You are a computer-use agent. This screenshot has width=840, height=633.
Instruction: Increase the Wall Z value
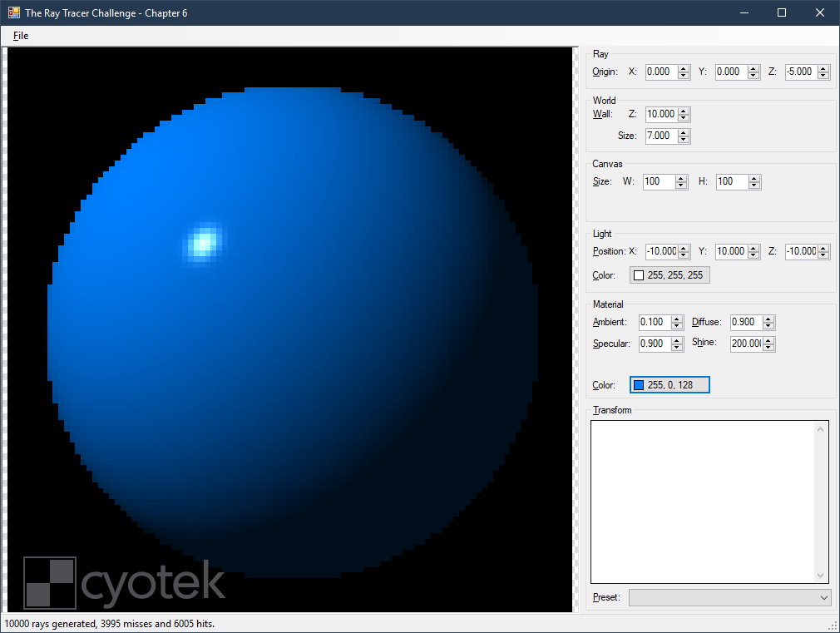(x=684, y=111)
